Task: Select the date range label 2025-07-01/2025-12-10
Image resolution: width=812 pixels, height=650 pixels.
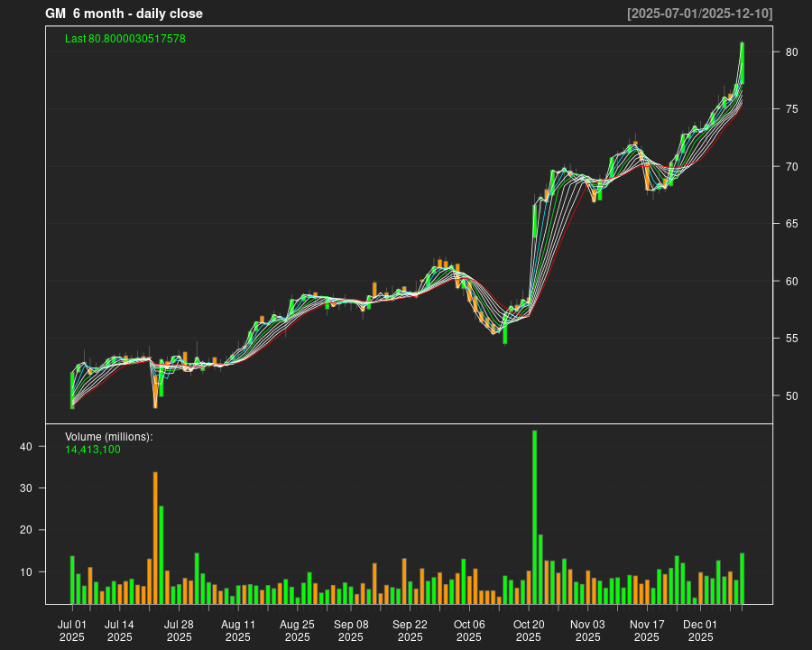Action: click(699, 14)
